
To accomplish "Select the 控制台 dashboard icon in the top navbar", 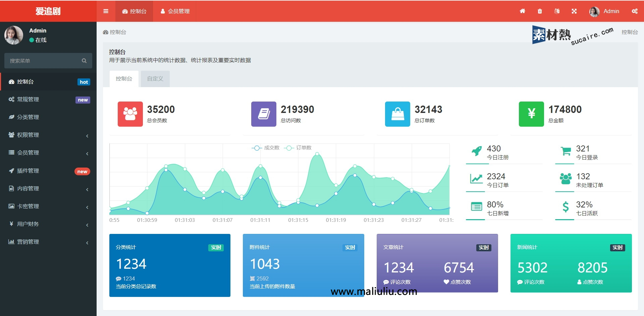I will (x=125, y=11).
